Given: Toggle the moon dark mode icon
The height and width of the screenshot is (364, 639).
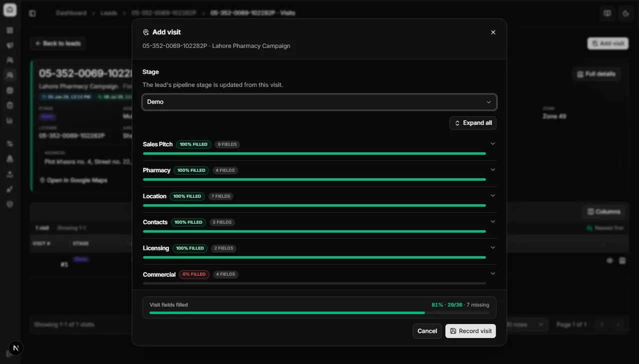Looking at the screenshot, I should click(x=626, y=13).
